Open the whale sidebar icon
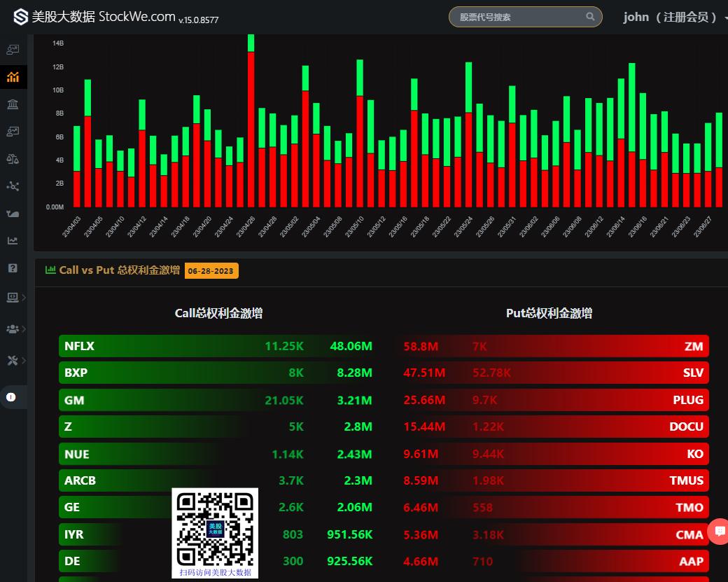Screen dimensions: 728x582 (13, 214)
